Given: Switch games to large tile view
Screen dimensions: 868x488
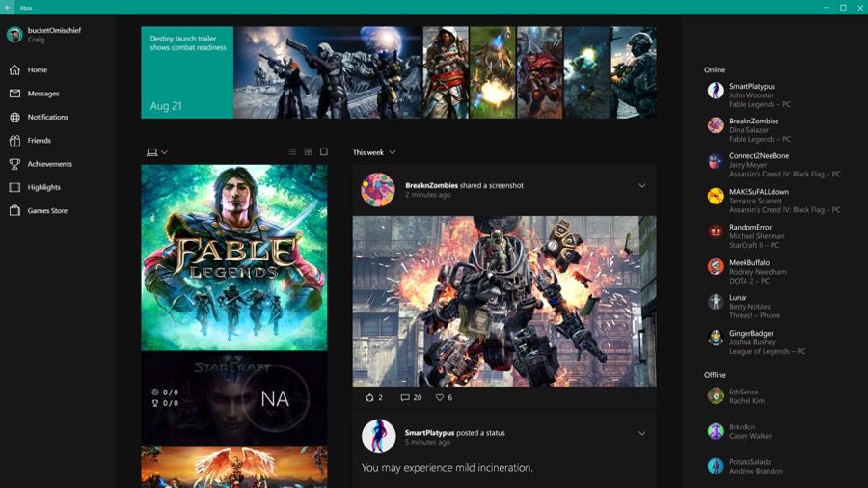Looking at the screenshot, I should [x=324, y=151].
